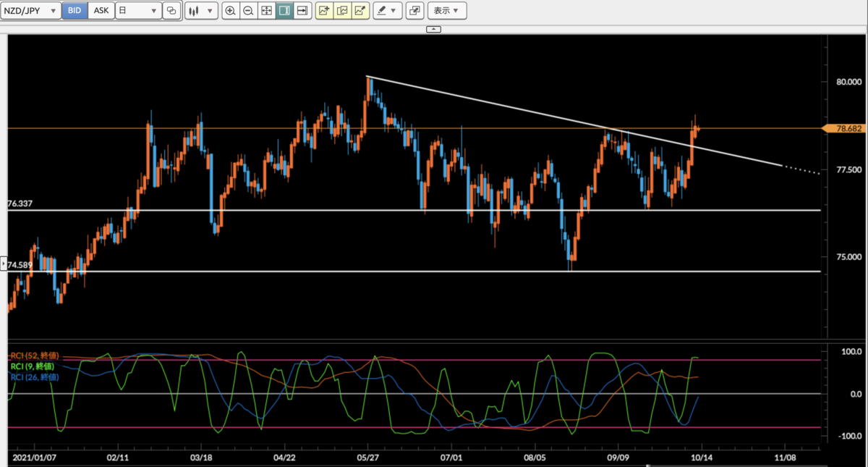
Task: Click the 03/18 date axis label
Action: click(202, 458)
